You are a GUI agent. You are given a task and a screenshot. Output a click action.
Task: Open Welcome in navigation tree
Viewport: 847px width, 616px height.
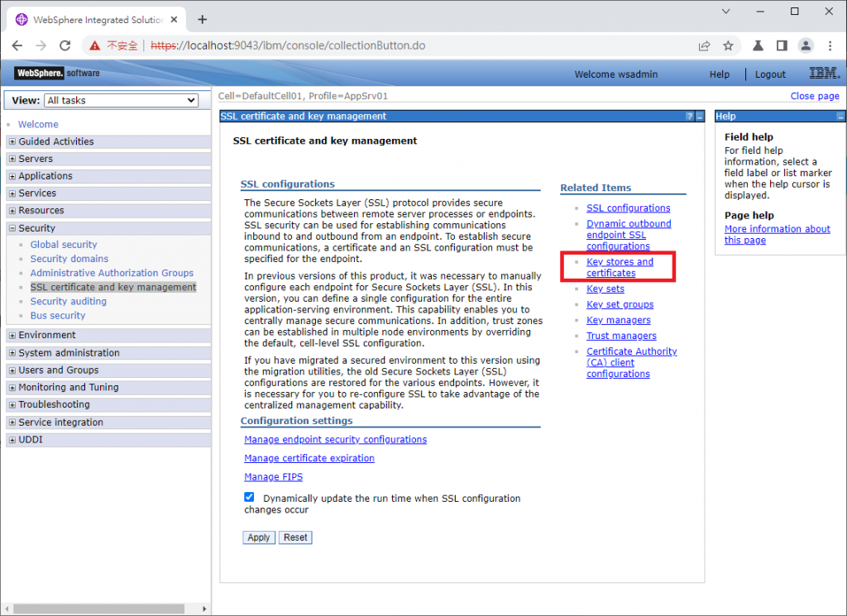click(x=38, y=124)
